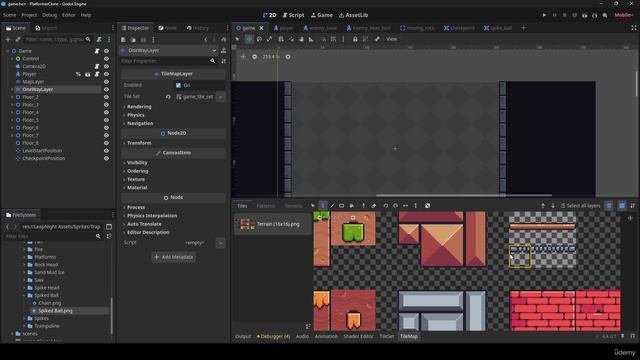
Task: Select the TileMap eraser tool
Action: (373, 206)
